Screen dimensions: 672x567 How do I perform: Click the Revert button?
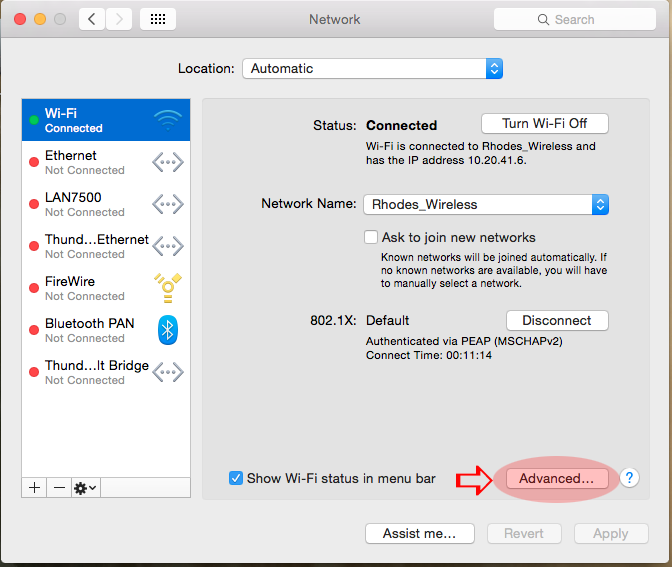[x=524, y=533]
